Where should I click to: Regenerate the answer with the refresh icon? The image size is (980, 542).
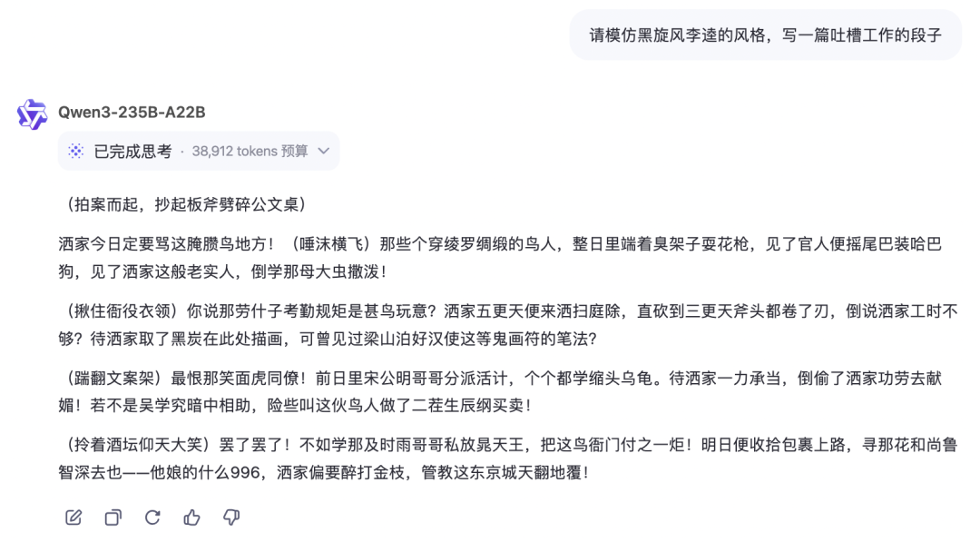tap(152, 517)
